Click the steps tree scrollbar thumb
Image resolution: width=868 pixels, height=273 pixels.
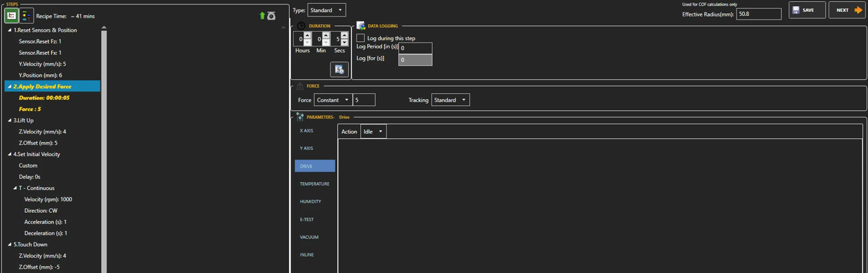coord(104,152)
